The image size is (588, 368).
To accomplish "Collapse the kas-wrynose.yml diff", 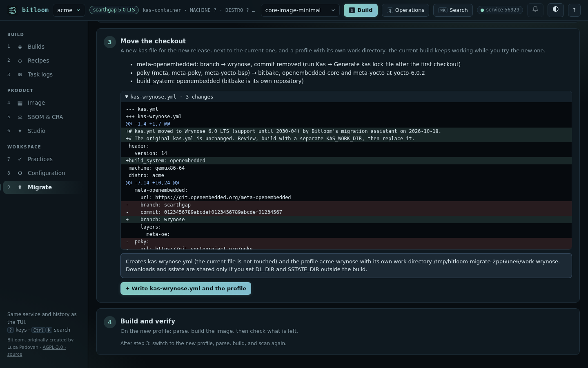I will [x=346, y=97].
